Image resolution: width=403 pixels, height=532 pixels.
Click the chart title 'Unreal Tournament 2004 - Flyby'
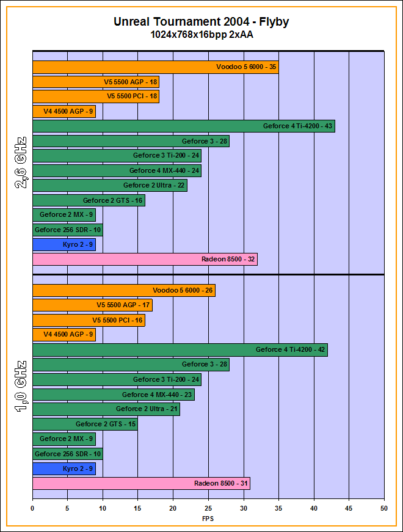point(201,22)
